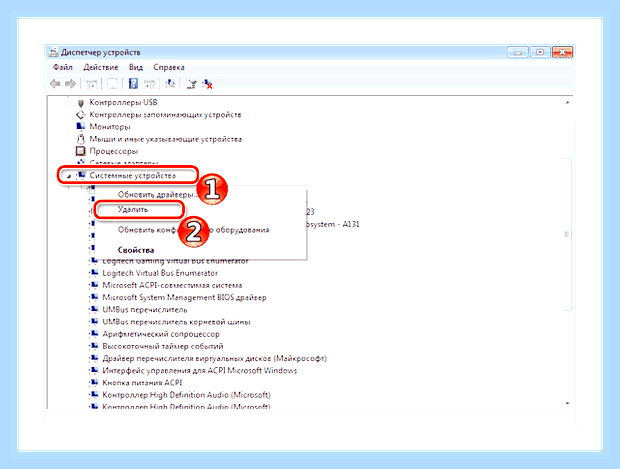Expand Мыши и иные указывающие устройства arrow
The width and height of the screenshot is (620, 469).
[x=69, y=139]
